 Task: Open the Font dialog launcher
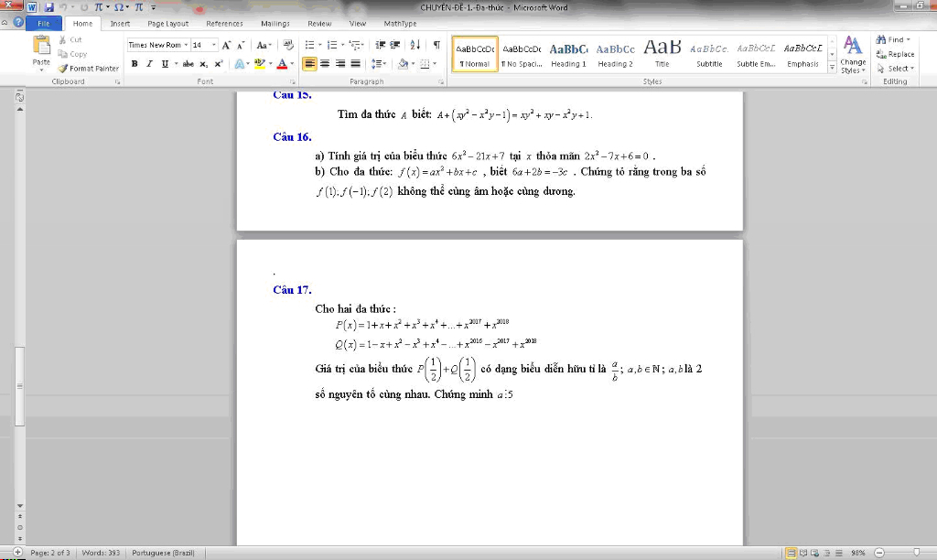pos(292,81)
